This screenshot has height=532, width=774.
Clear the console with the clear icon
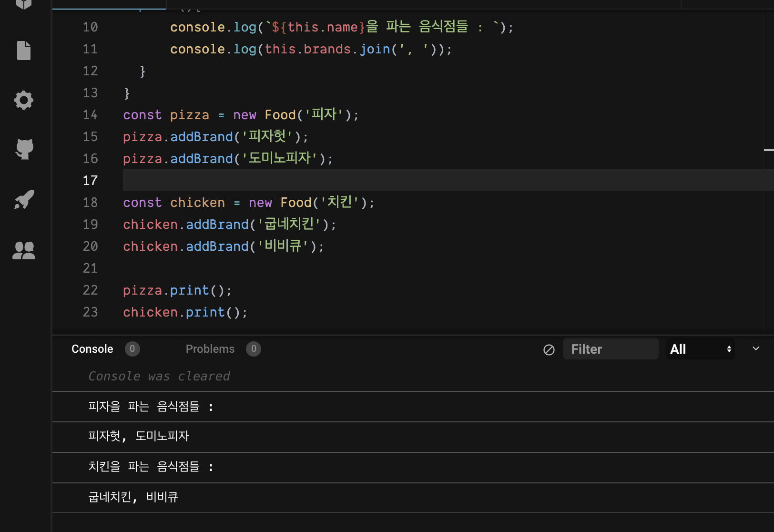coord(549,350)
